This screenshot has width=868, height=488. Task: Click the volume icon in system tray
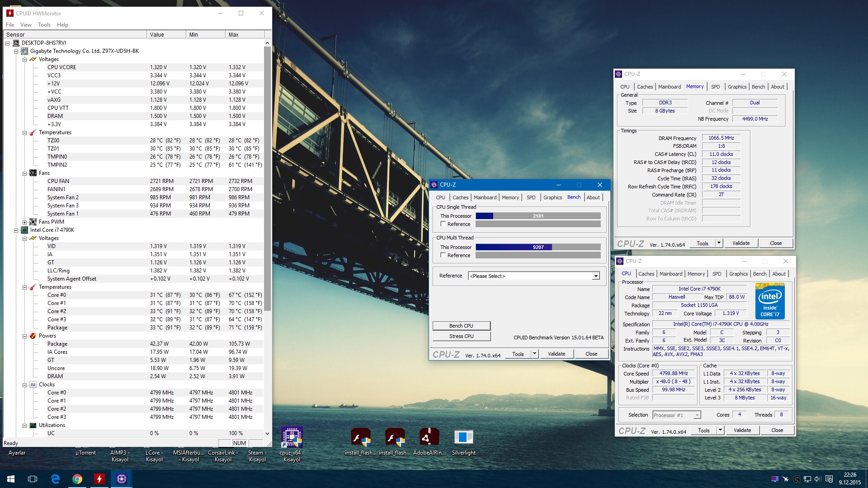tap(818, 479)
